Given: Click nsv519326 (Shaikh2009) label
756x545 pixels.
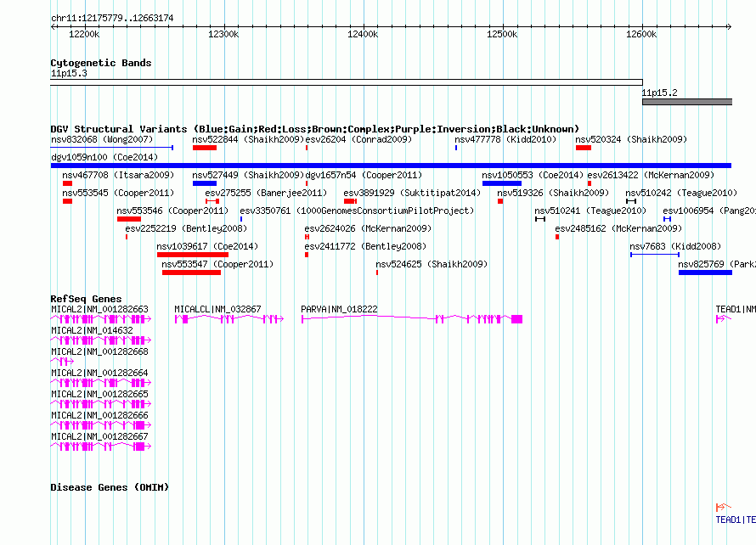Looking at the screenshot, I should (553, 193).
